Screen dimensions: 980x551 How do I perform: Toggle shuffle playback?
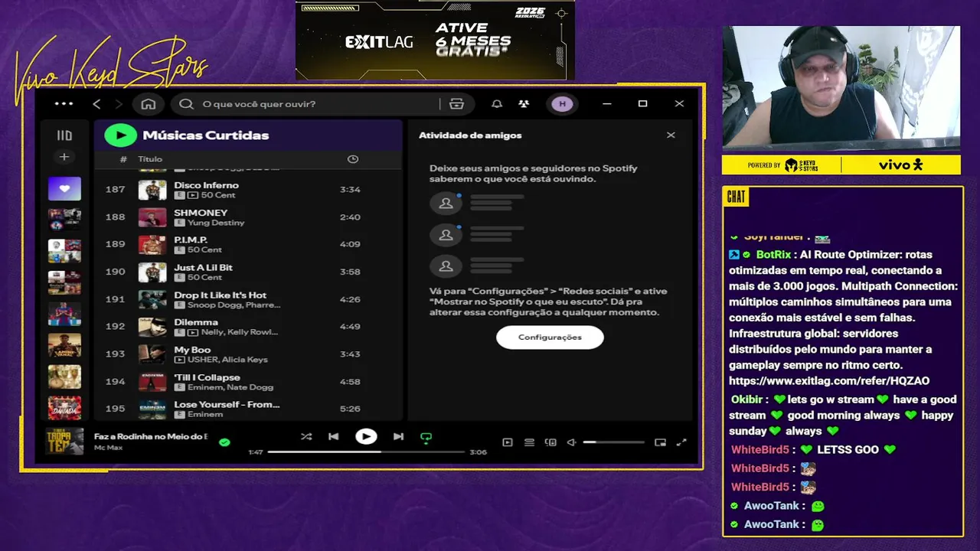click(x=306, y=437)
